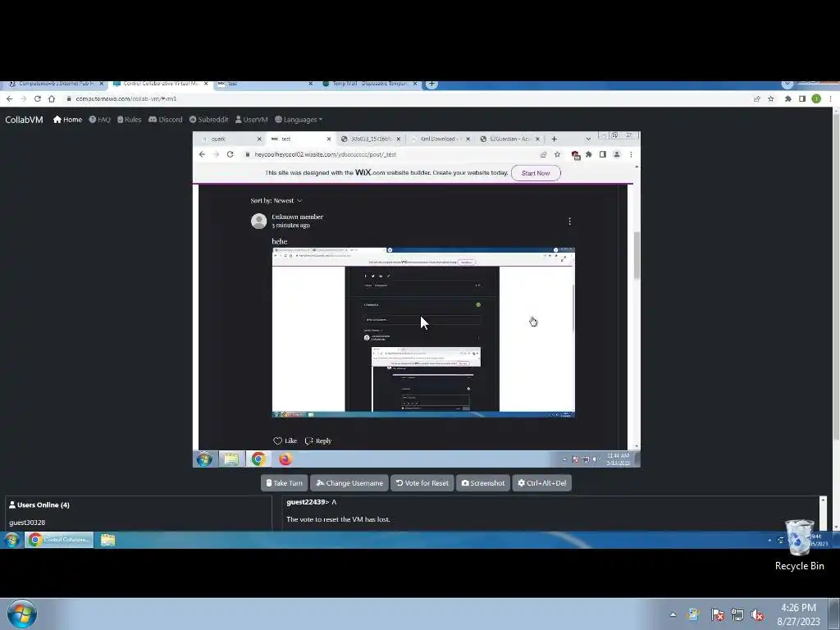Click the Screenshot button below the VM
The image size is (840, 630).
point(482,482)
